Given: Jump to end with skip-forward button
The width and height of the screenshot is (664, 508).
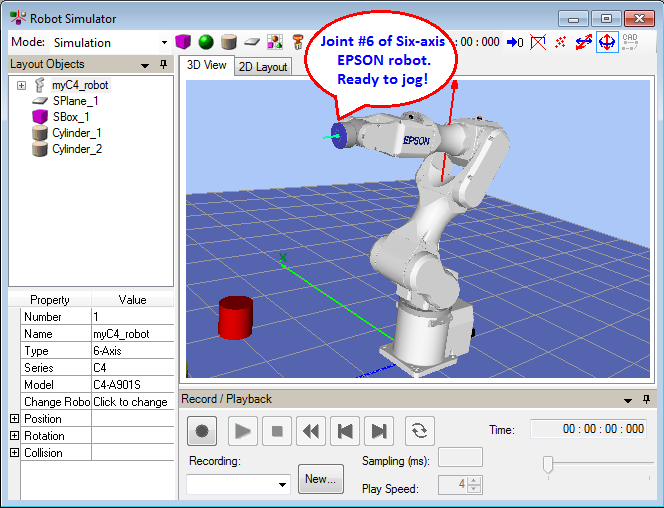Looking at the screenshot, I should point(379,431).
